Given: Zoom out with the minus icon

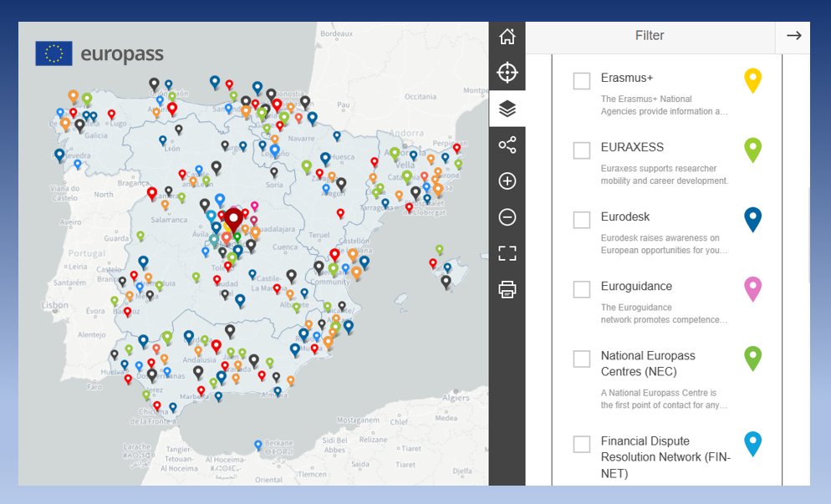Looking at the screenshot, I should tap(507, 216).
